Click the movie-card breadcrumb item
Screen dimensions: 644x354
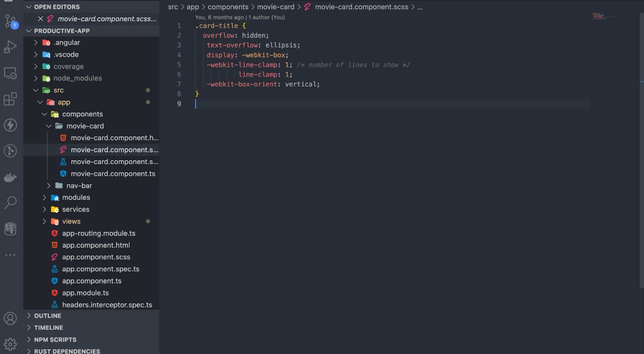pyautogui.click(x=276, y=7)
